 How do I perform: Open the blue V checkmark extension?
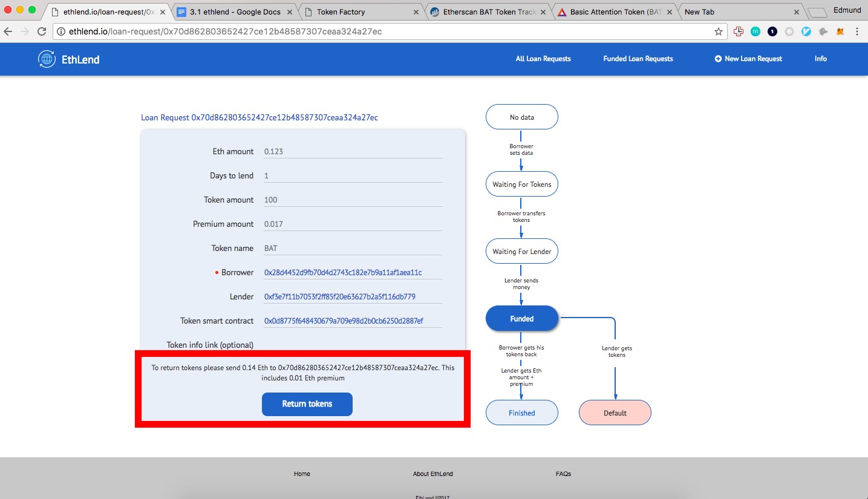coord(806,31)
